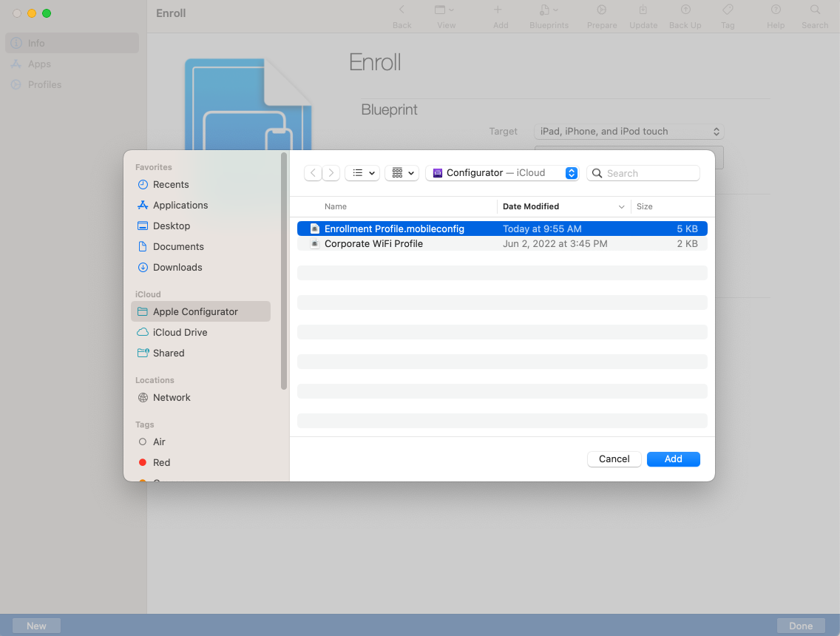Switch to Info tab in Enroll sidebar
Screen dimensions: 840x636
coord(72,43)
